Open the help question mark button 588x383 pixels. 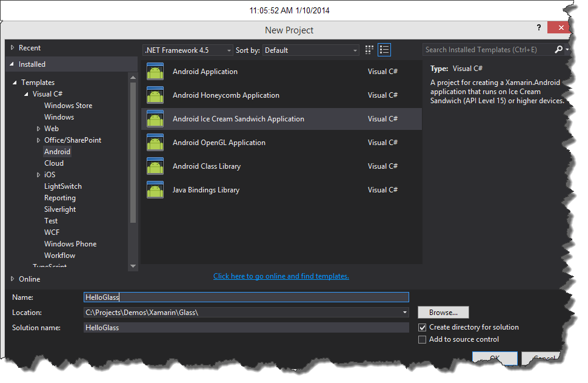pyautogui.click(x=539, y=27)
